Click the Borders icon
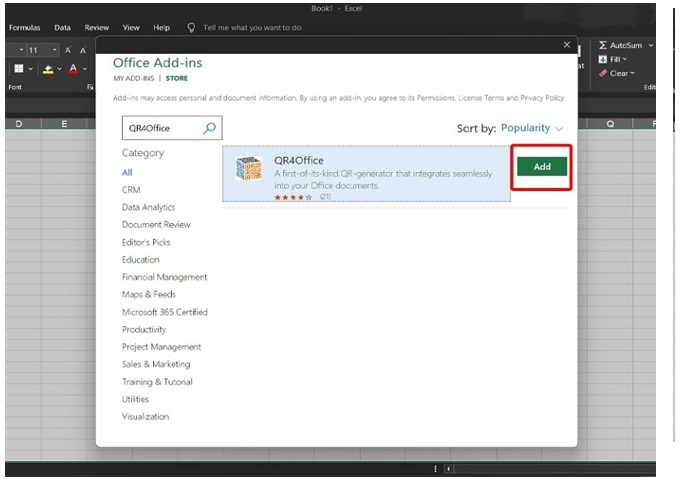The height and width of the screenshot is (479, 691). point(19,68)
